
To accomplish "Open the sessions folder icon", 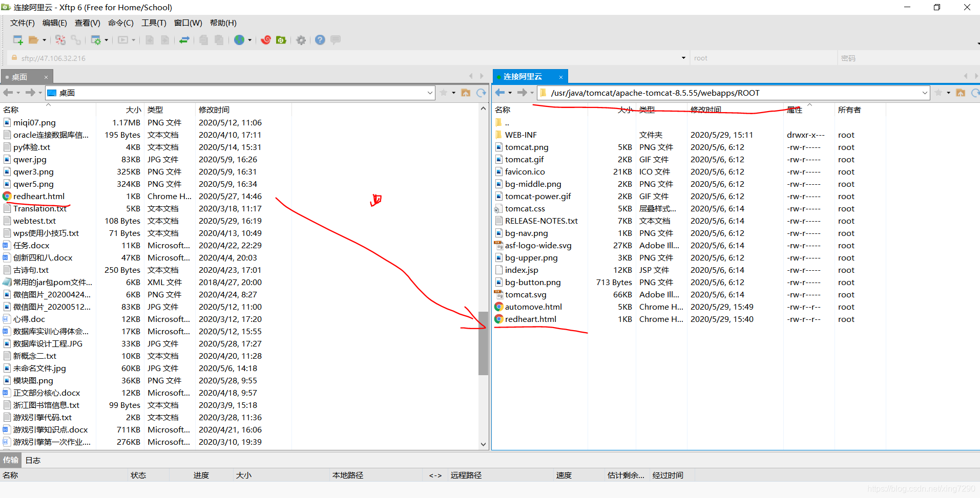I will 34,40.
